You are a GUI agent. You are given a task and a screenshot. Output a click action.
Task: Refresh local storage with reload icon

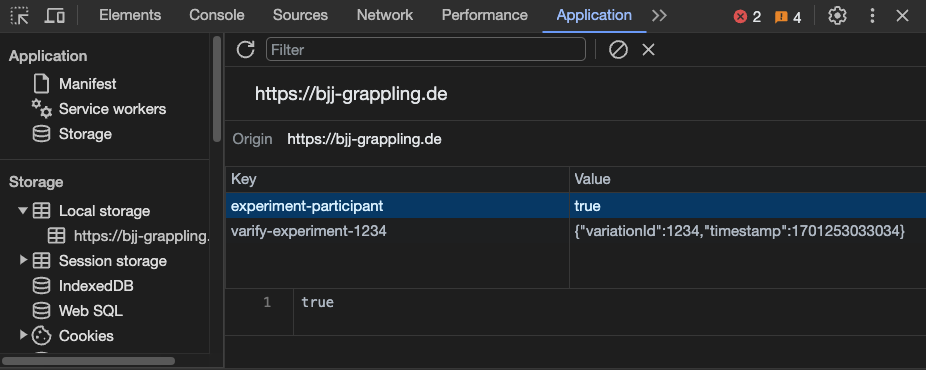click(245, 50)
